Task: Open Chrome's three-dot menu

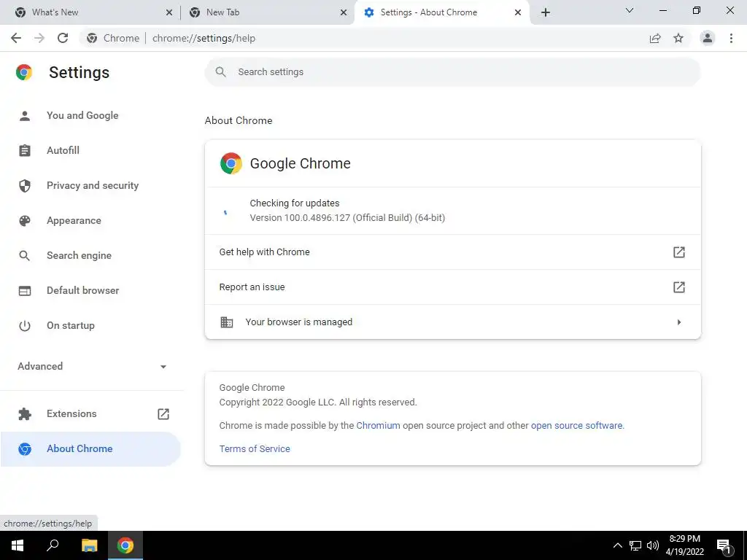Action: tap(731, 38)
